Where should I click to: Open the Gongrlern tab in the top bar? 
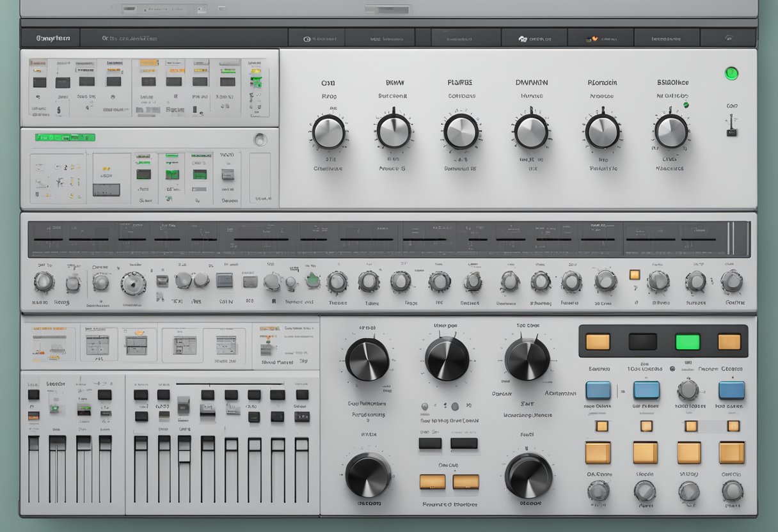pyautogui.click(x=51, y=38)
